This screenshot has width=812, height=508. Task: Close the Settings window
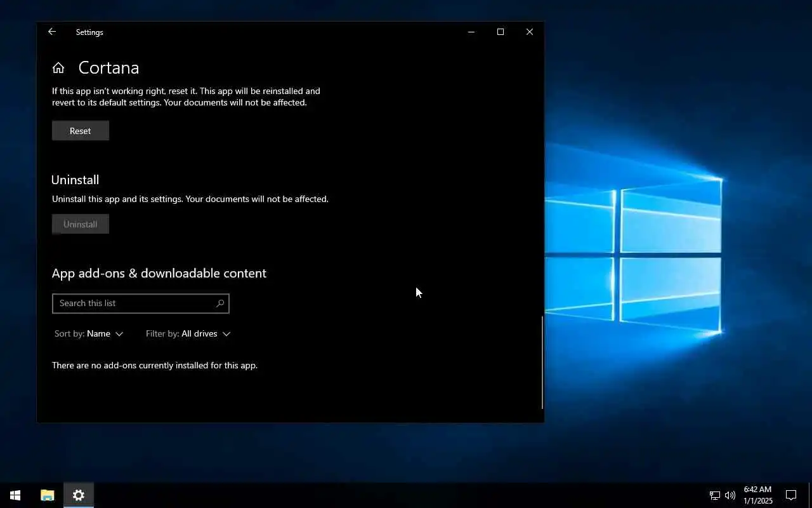(530, 32)
